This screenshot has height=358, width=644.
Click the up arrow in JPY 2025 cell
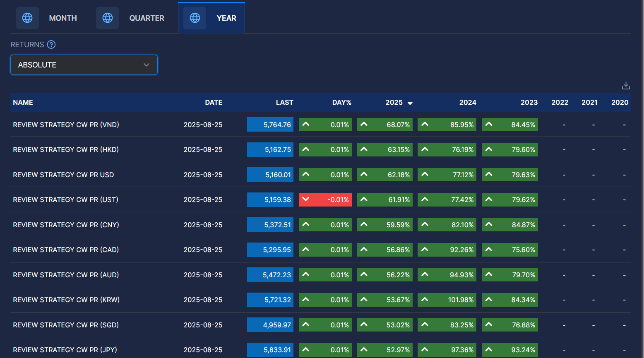click(364, 349)
